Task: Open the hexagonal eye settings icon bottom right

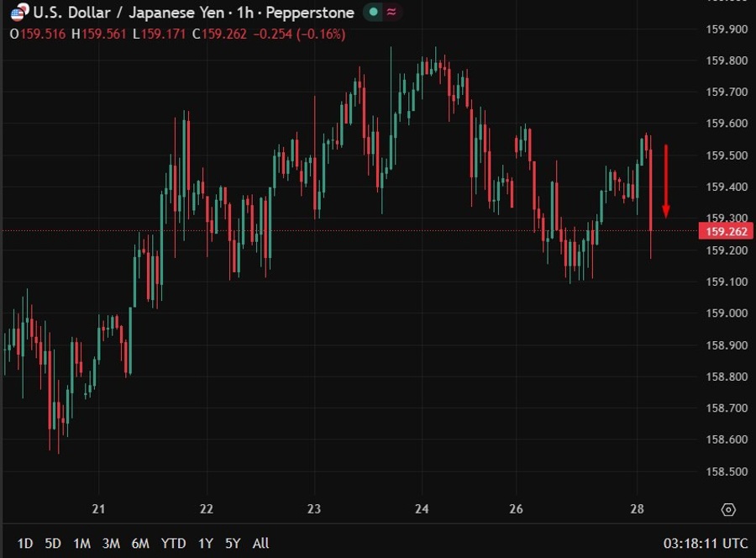Action: [x=729, y=508]
